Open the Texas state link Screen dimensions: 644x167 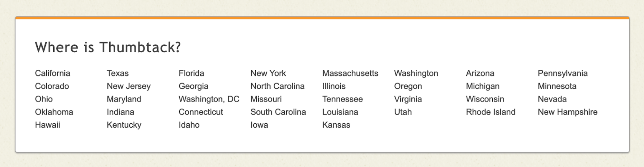point(118,73)
